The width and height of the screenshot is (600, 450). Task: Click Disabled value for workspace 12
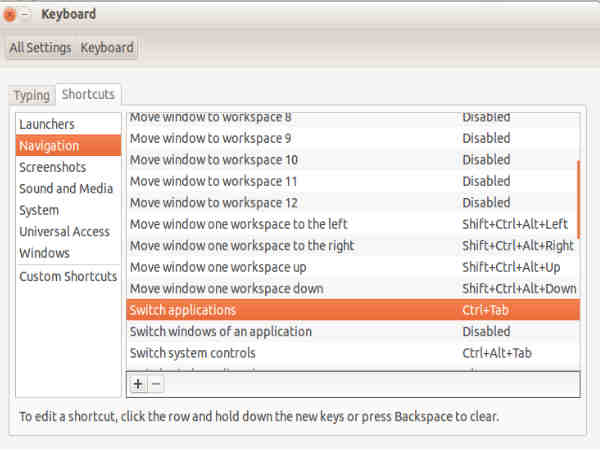click(485, 202)
